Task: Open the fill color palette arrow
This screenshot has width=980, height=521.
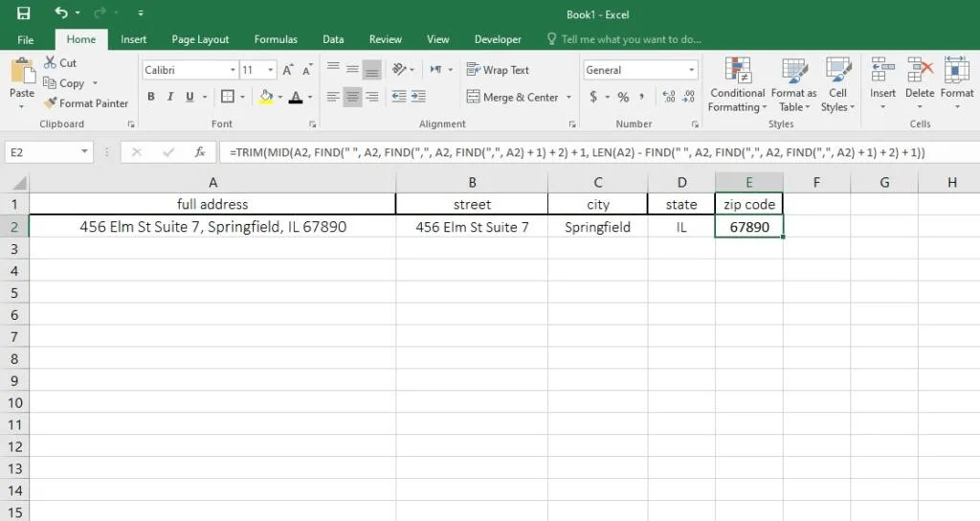Action: tap(280, 97)
